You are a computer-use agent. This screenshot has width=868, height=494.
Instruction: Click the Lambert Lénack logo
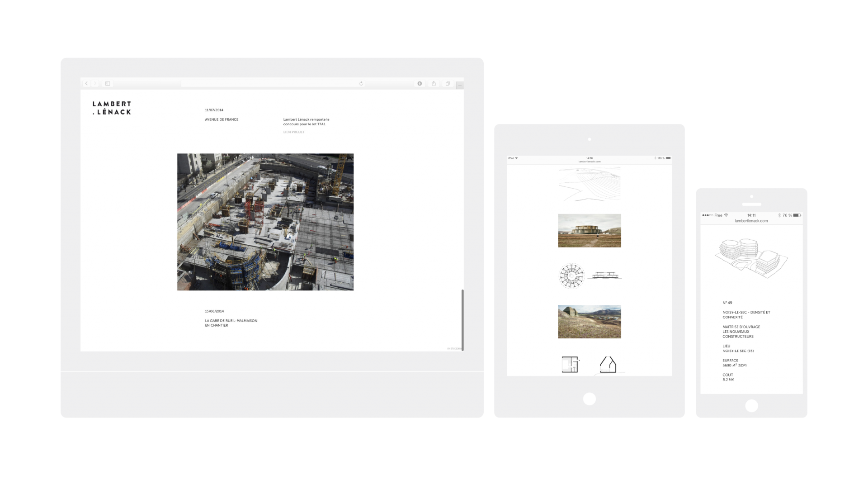pyautogui.click(x=112, y=108)
